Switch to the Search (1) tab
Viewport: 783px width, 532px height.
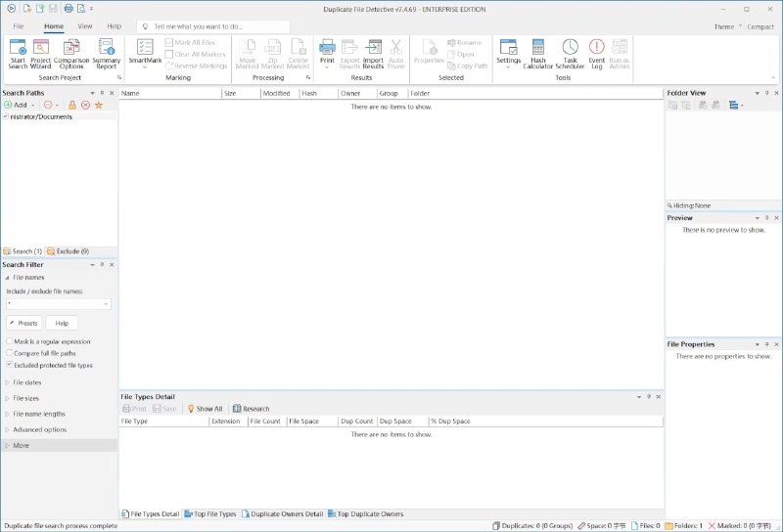23,251
